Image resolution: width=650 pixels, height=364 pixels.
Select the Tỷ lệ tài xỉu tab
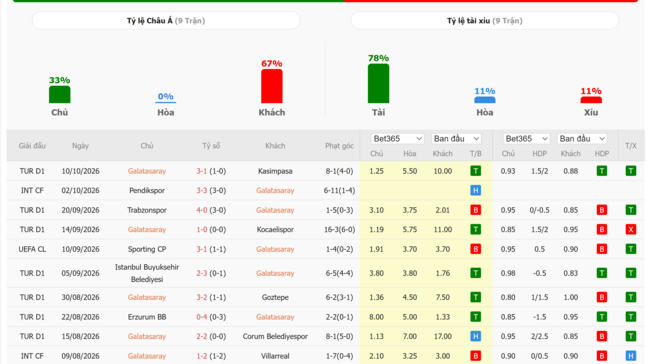click(485, 21)
